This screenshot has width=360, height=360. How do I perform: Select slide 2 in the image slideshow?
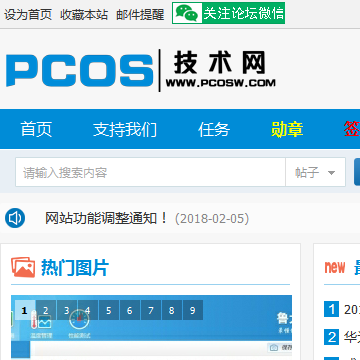[x=46, y=310]
